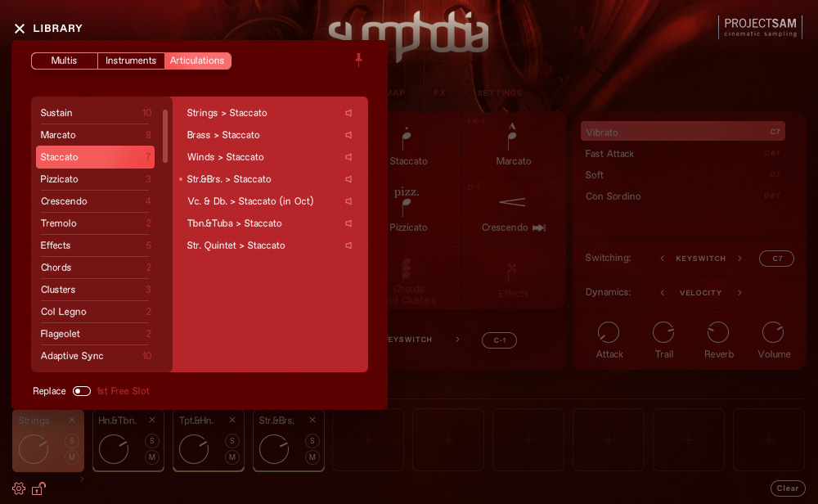The width and height of the screenshot is (818, 504).
Task: Click the C7 keyswitch button
Action: [x=777, y=259]
